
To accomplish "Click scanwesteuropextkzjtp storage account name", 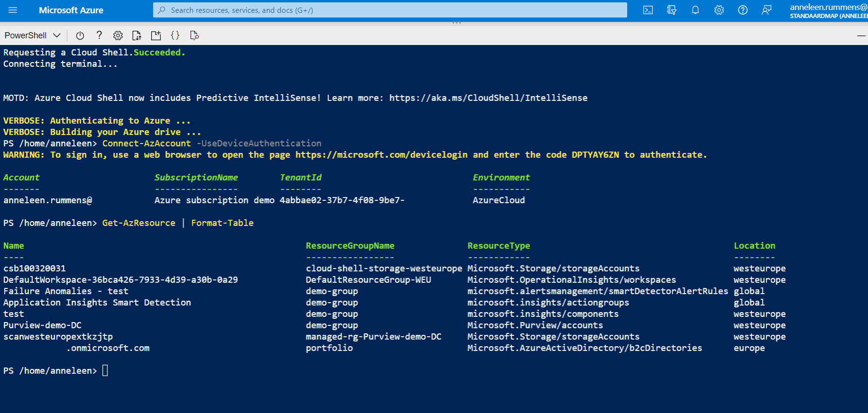I will [58, 337].
